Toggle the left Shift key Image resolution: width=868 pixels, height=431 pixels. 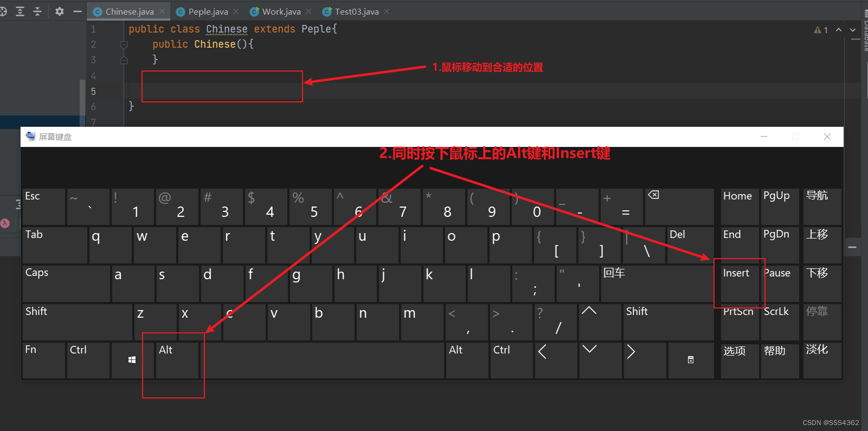(78, 322)
